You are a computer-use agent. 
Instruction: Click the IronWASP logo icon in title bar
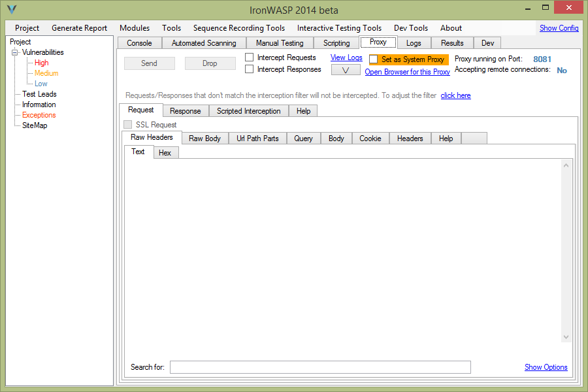point(11,10)
